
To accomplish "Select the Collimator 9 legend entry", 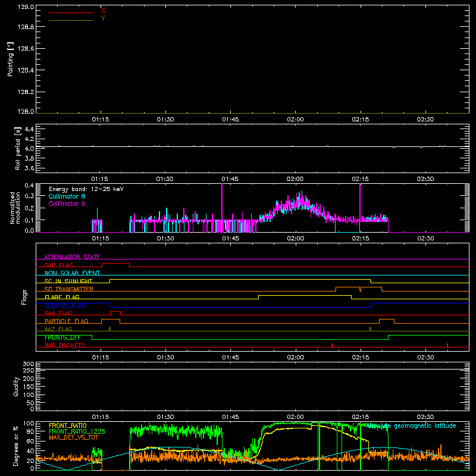I will (67, 203).
